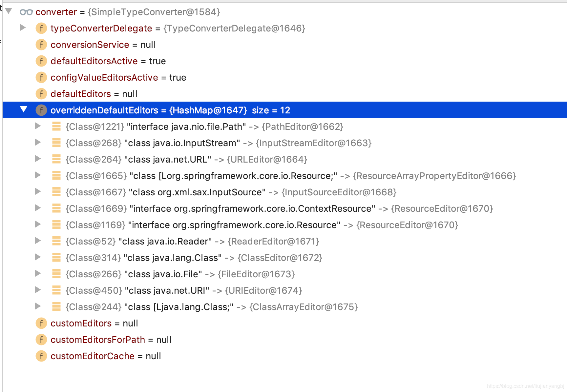The height and width of the screenshot is (392, 567).
Task: Expand the java.io.InputStream map entry
Action: tap(38, 142)
